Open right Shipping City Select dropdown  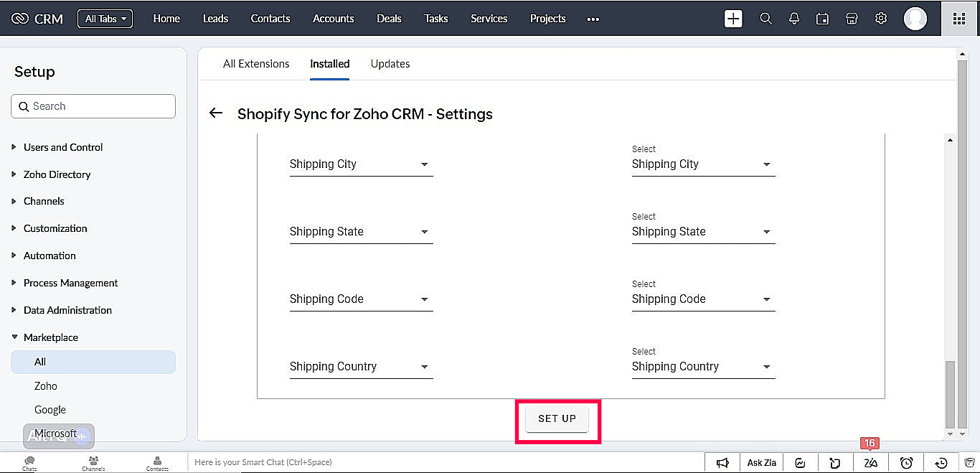tap(703, 164)
